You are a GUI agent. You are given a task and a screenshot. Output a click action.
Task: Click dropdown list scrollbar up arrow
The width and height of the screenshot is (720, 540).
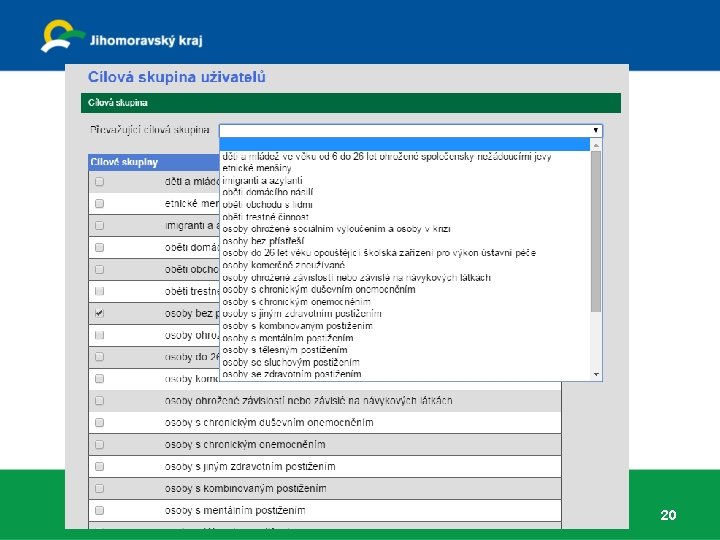(596, 145)
